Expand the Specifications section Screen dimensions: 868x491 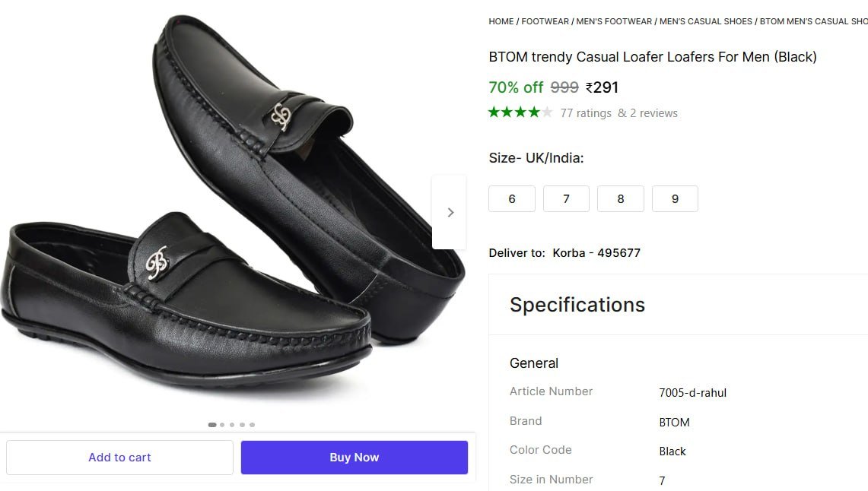click(577, 304)
